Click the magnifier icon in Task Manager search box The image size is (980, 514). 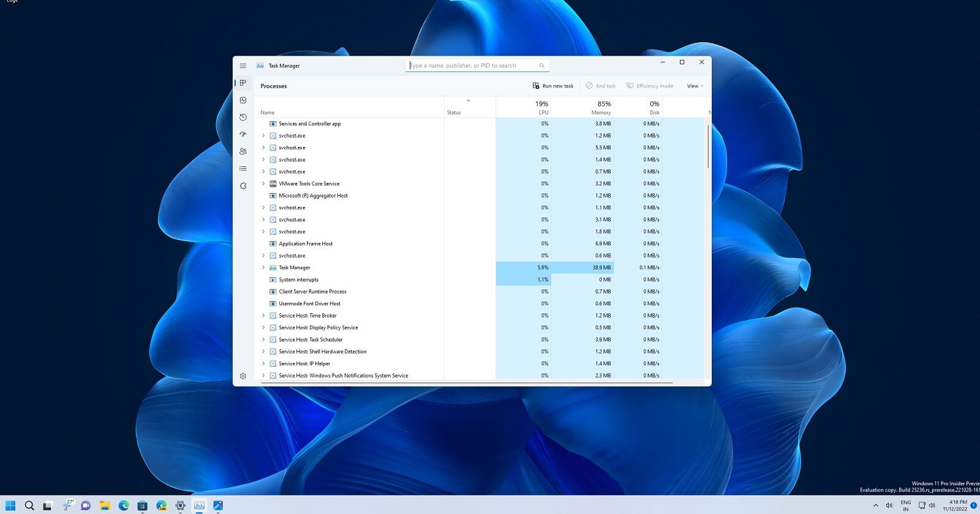541,65
